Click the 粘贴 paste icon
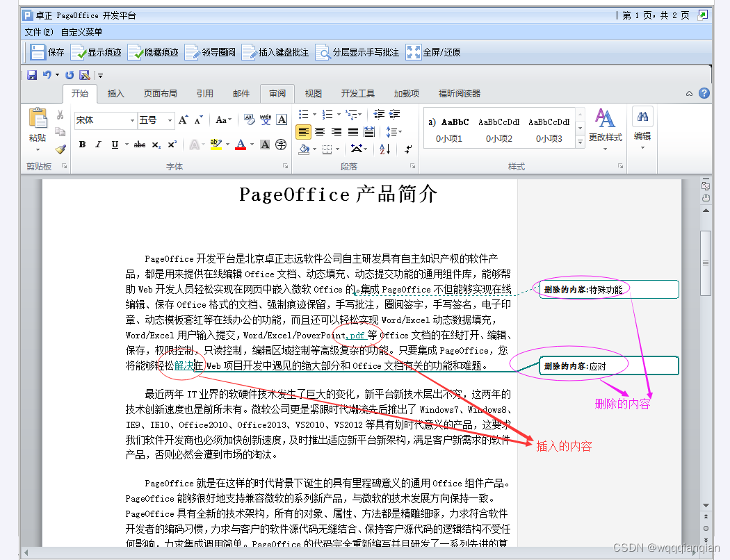The width and height of the screenshot is (730, 560). click(x=38, y=117)
